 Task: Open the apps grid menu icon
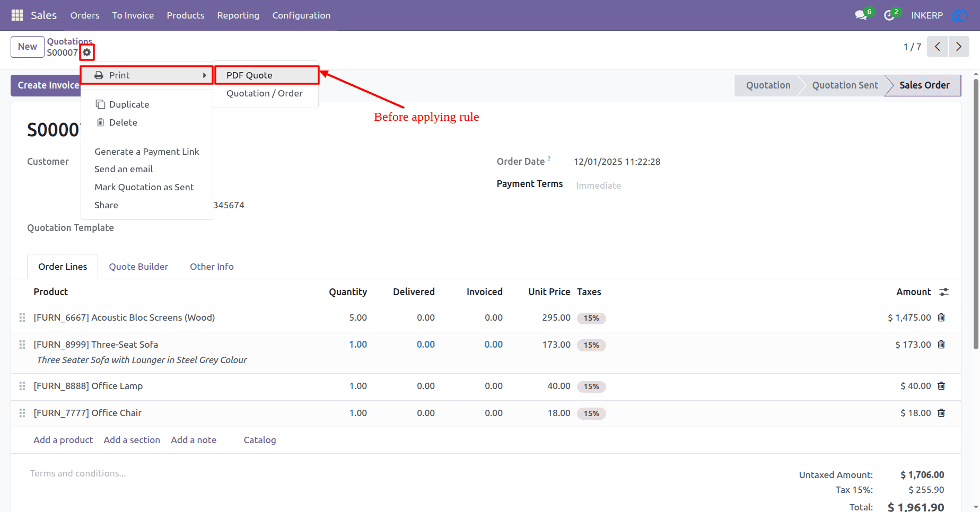(x=17, y=15)
